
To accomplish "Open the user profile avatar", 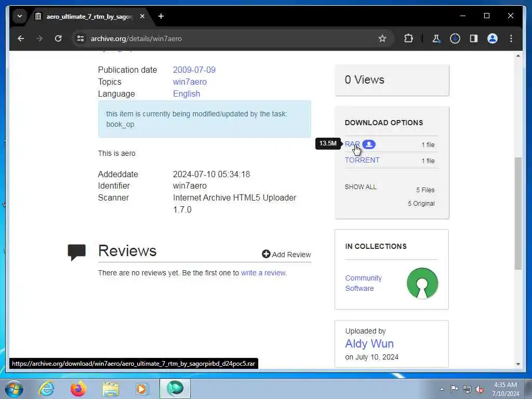I will pyautogui.click(x=493, y=38).
